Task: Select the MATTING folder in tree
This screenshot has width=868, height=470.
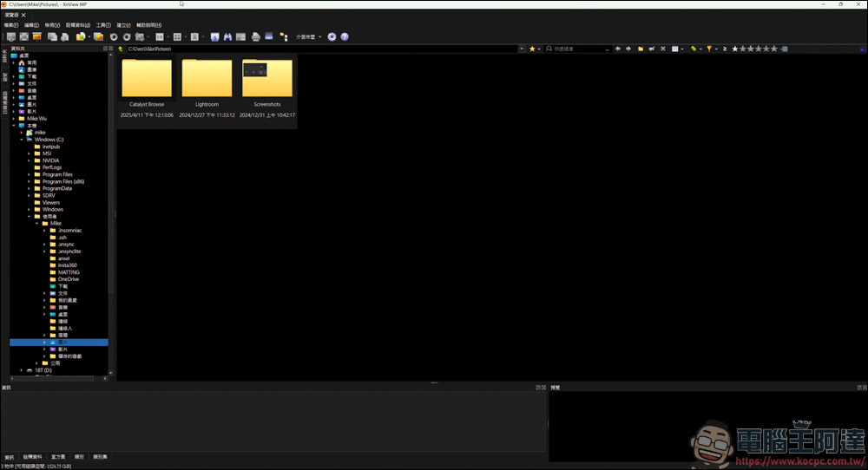Action: [x=69, y=272]
